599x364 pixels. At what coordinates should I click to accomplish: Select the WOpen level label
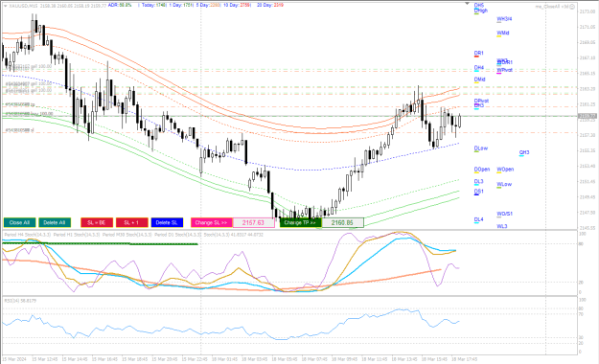click(x=505, y=170)
